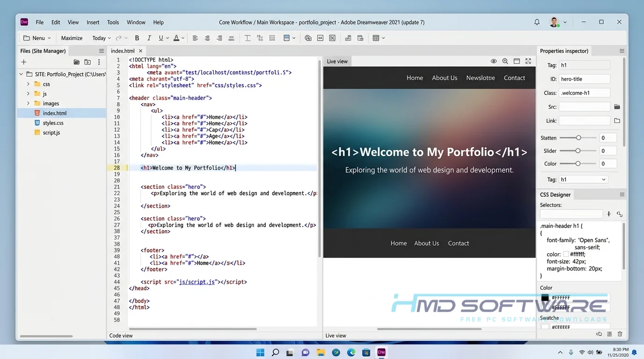Screen dimensions: 644x359
Task: Open notifications bell icon
Action: pos(537,22)
